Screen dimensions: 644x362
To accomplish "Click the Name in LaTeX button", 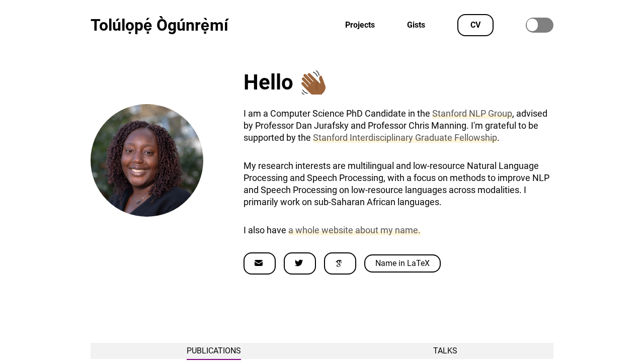I will tap(403, 263).
